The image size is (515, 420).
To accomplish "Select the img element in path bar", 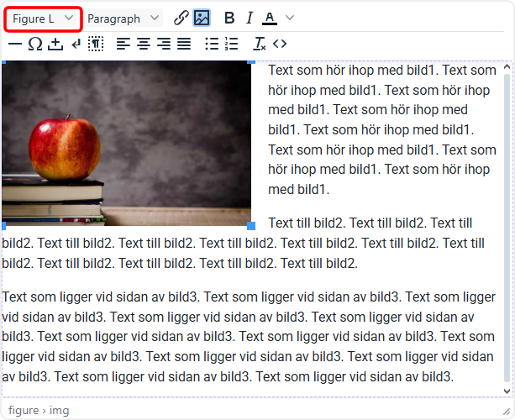I will pos(60,411).
